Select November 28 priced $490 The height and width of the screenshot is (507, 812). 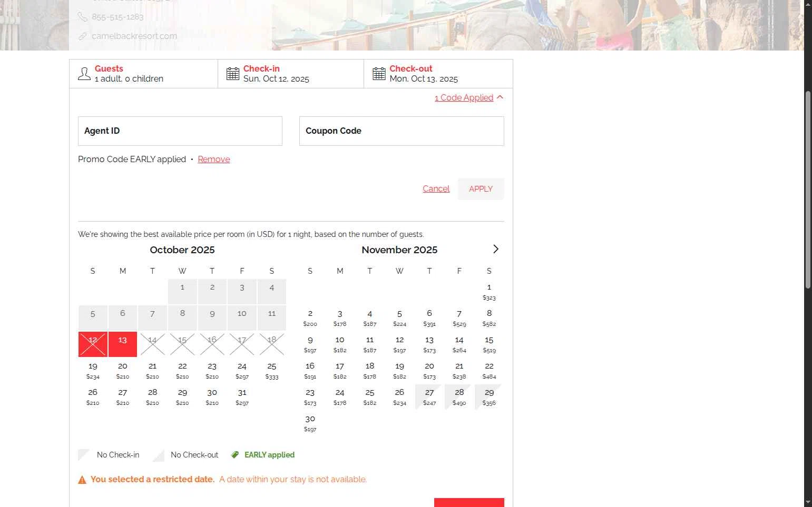click(459, 397)
